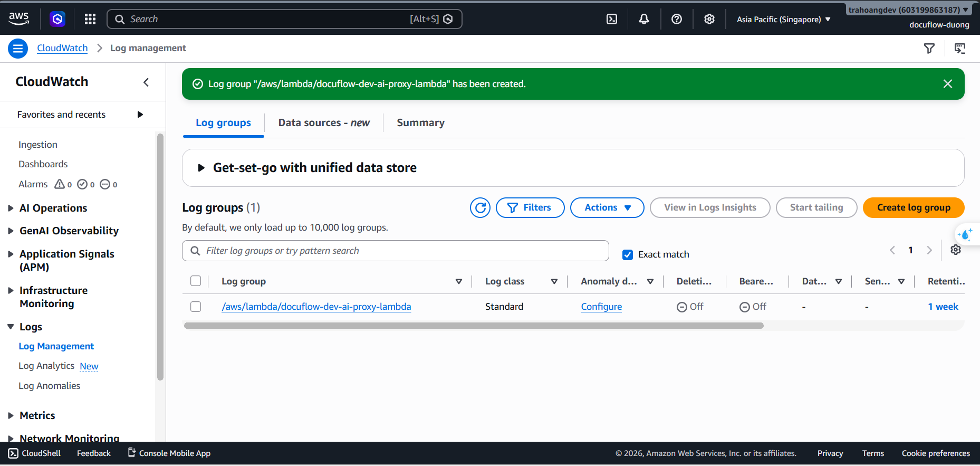
Task: Expand Favorites and recents
Action: [140, 115]
